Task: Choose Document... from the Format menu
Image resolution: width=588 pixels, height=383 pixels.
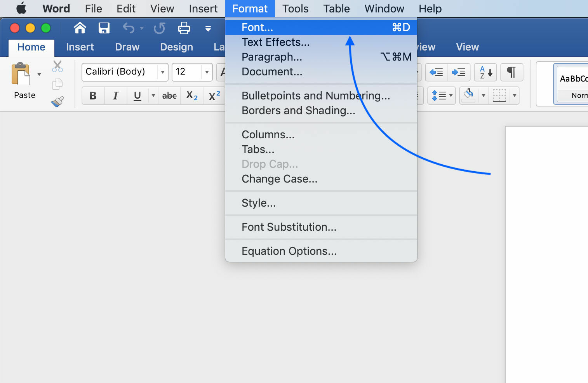Action: [321, 71]
